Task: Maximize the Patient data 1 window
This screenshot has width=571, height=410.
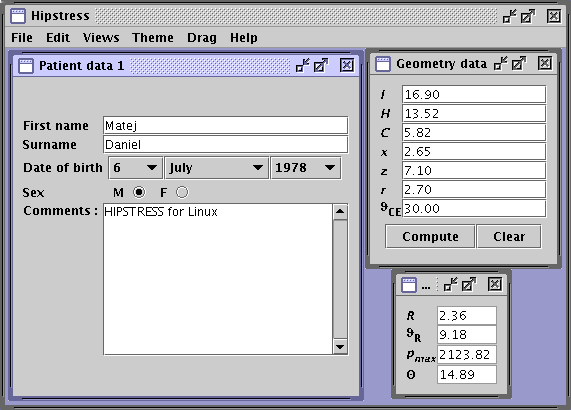Action: click(x=321, y=66)
